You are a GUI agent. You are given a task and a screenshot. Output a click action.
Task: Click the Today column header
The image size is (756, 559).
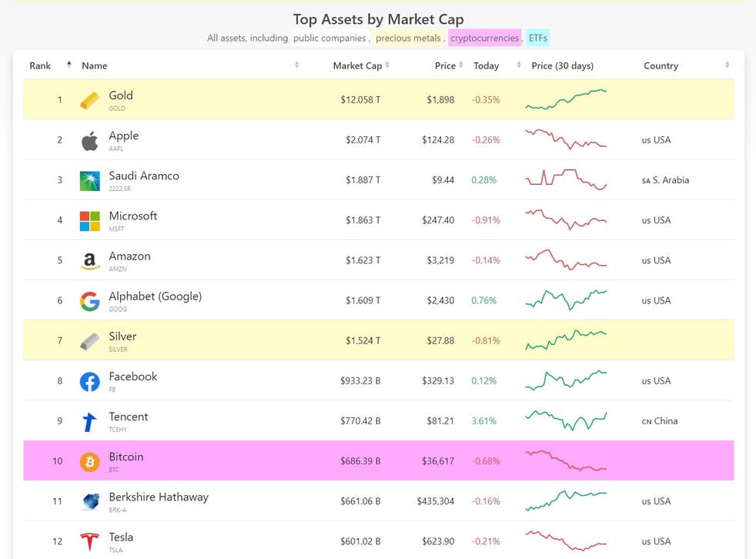[x=486, y=65]
